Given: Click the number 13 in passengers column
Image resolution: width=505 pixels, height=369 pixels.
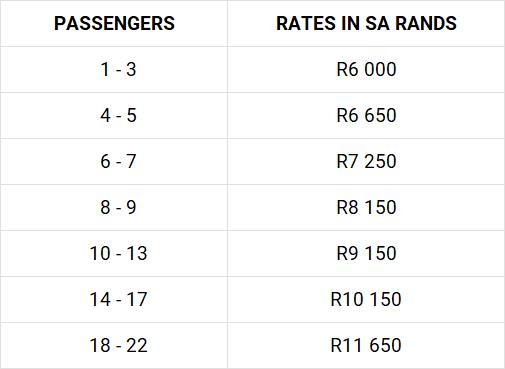Looking at the screenshot, I should [137, 253].
